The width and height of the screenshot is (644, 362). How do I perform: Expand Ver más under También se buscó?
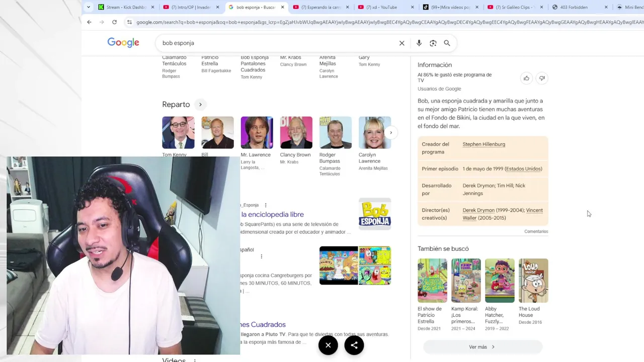click(482, 347)
